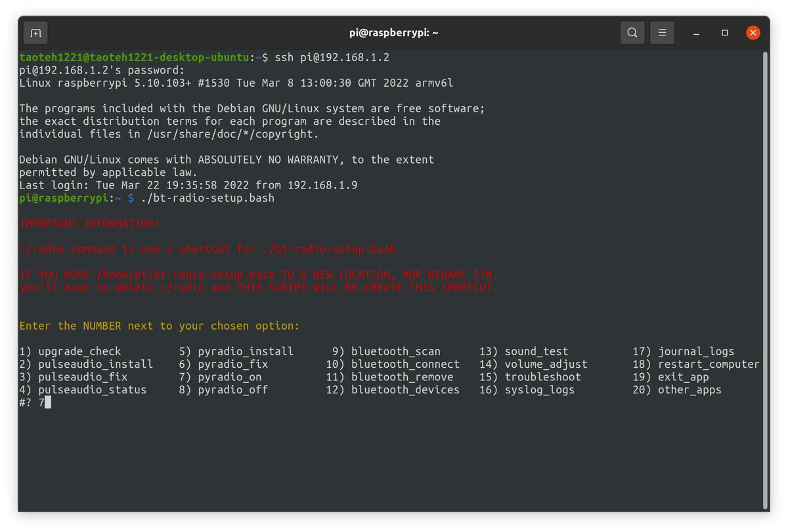The width and height of the screenshot is (788, 532).
Task: Click the red 'IMPORTANT INFORMATION:' heading
Action: [89, 223]
